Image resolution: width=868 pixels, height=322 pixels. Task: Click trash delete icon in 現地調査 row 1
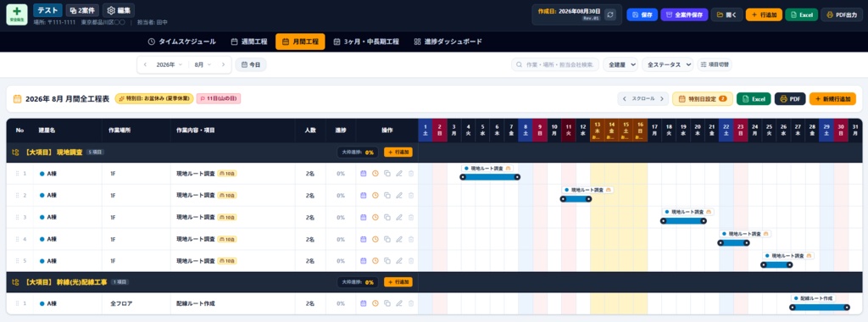411,173
